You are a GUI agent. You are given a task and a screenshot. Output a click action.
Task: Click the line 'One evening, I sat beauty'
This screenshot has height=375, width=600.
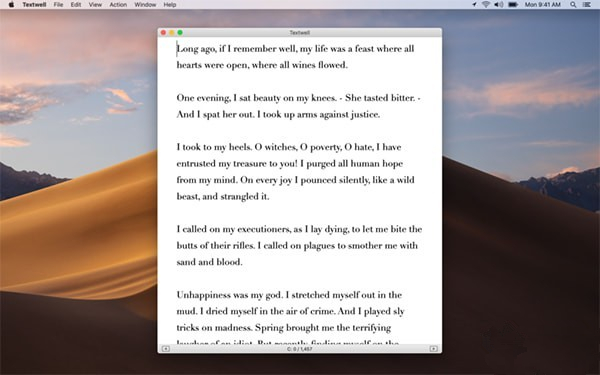pyautogui.click(x=298, y=98)
